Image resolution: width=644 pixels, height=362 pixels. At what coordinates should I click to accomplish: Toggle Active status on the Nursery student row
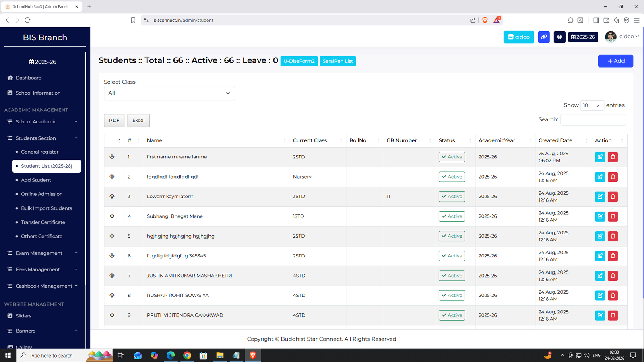[x=451, y=177]
